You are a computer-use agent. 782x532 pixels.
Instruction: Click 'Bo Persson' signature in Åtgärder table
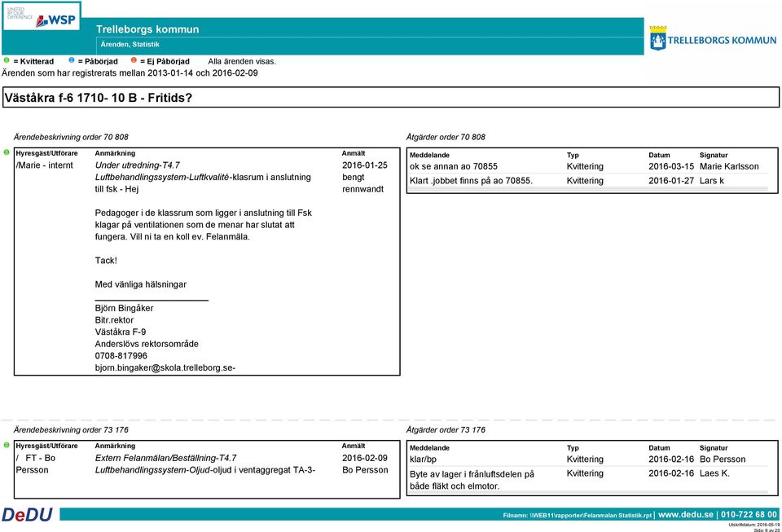coord(723,459)
